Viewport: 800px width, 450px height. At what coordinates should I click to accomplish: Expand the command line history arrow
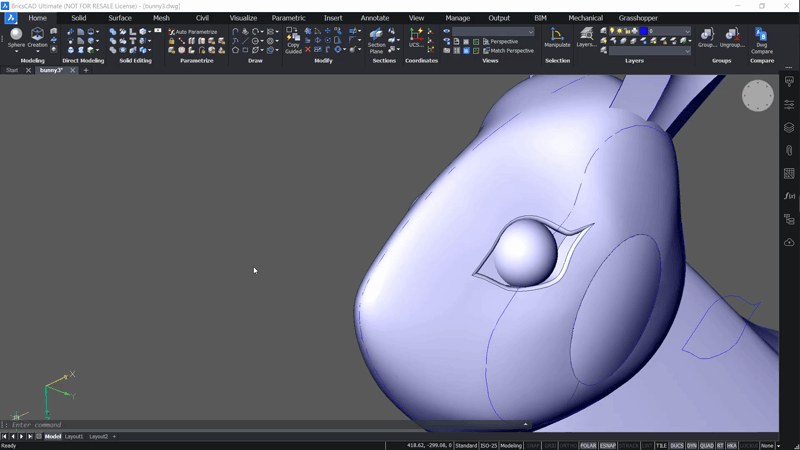tap(525, 424)
